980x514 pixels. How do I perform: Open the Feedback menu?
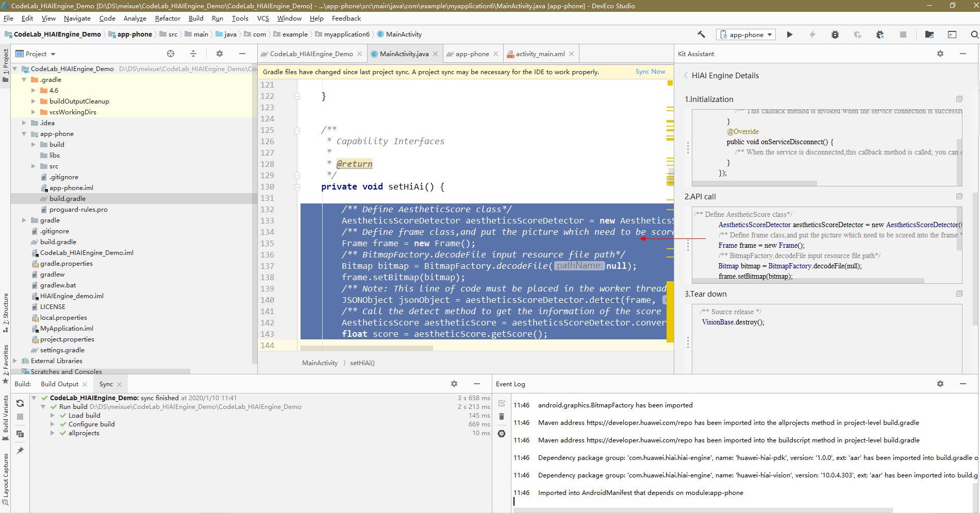346,18
